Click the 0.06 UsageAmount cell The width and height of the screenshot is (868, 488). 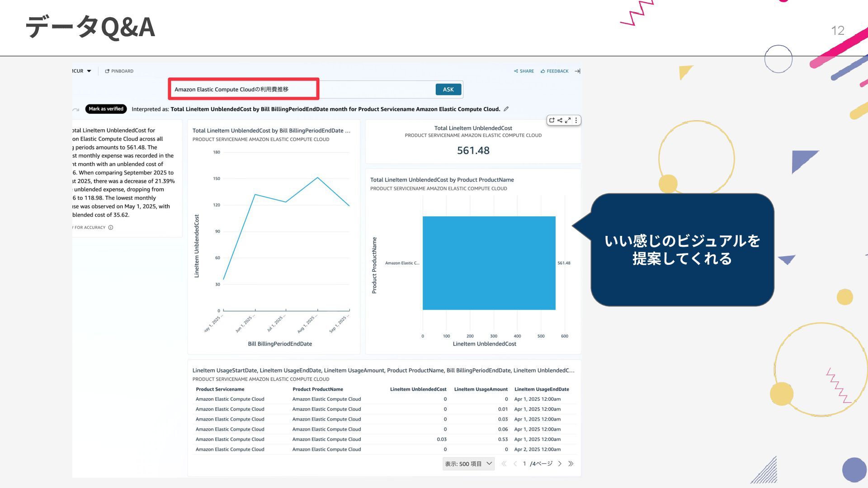tap(503, 429)
